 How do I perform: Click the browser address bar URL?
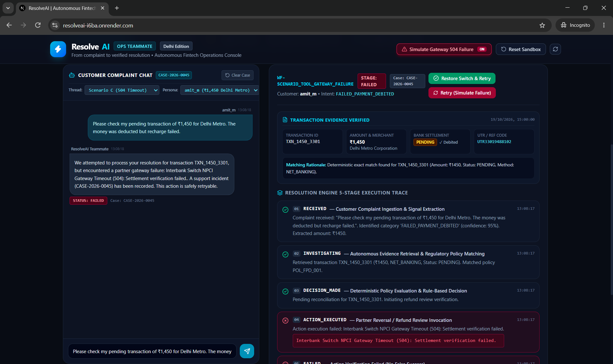click(98, 25)
